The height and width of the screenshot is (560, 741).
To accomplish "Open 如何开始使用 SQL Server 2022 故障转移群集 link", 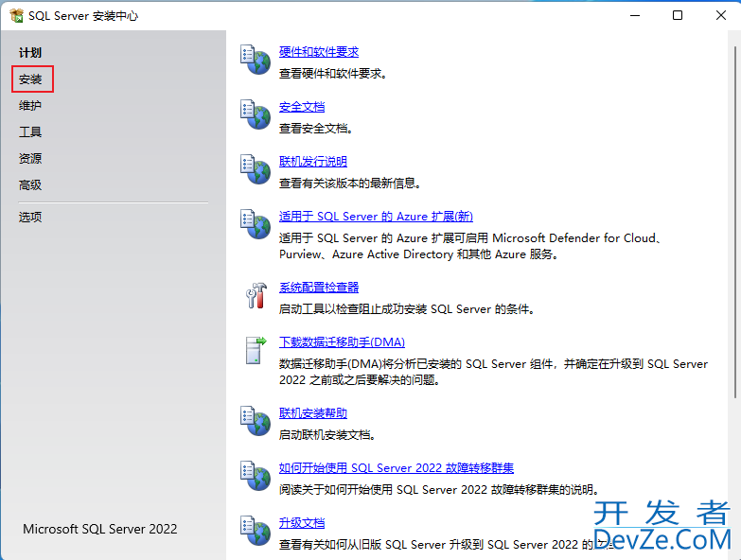I will tap(396, 468).
